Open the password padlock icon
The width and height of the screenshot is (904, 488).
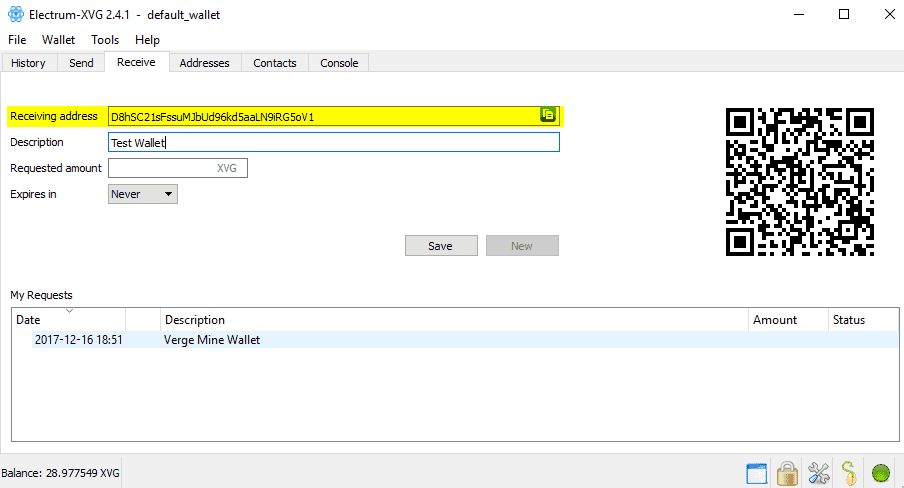click(x=788, y=472)
